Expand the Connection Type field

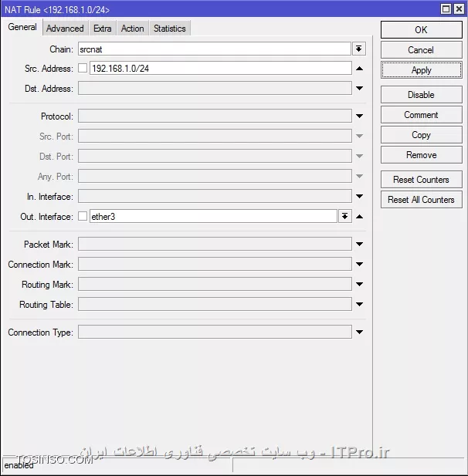click(x=360, y=332)
